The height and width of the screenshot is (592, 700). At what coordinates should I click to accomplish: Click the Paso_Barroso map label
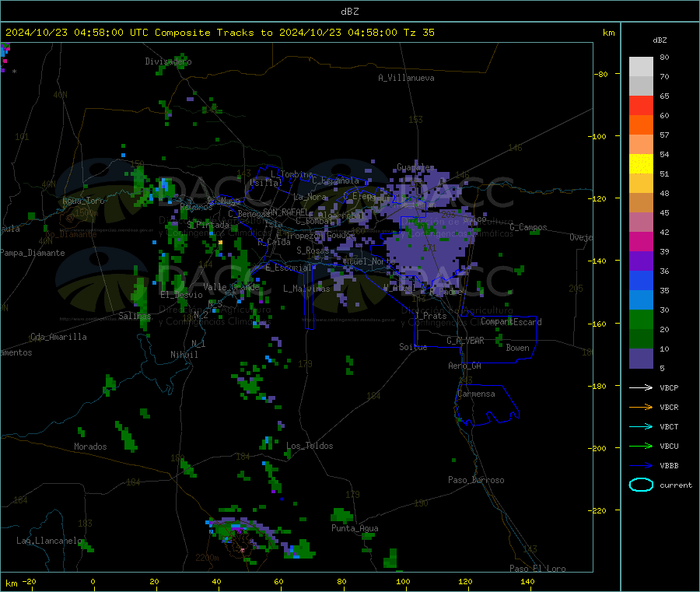click(x=476, y=480)
